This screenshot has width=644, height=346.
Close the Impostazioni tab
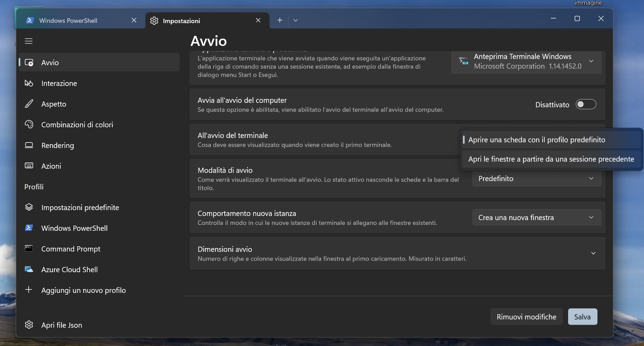pyautogui.click(x=258, y=20)
